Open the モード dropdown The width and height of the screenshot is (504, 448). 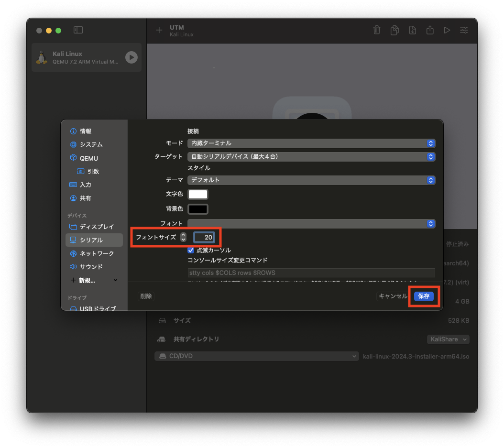point(311,143)
